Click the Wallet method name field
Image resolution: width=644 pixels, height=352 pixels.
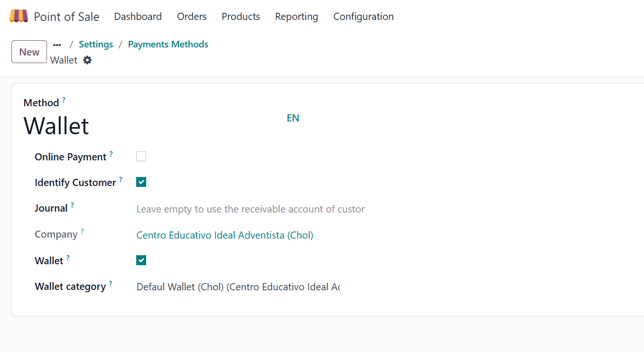tap(142, 126)
